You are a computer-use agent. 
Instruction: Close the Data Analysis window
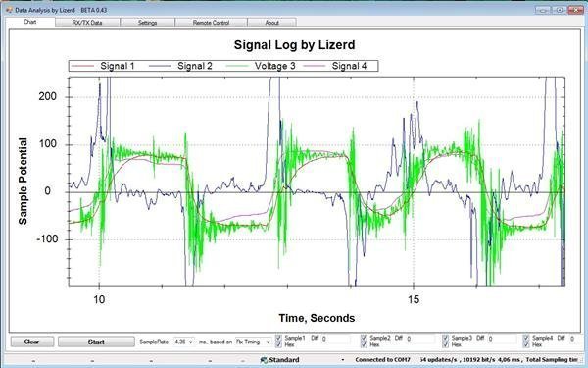[575, 10]
